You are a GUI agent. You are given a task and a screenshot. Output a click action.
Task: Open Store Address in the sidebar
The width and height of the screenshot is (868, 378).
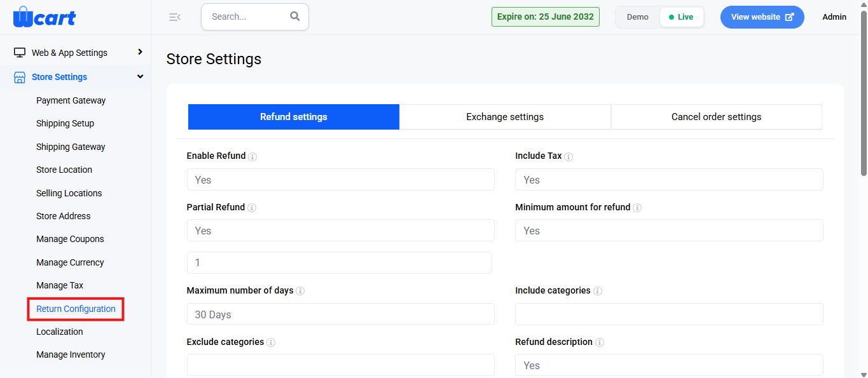(63, 216)
